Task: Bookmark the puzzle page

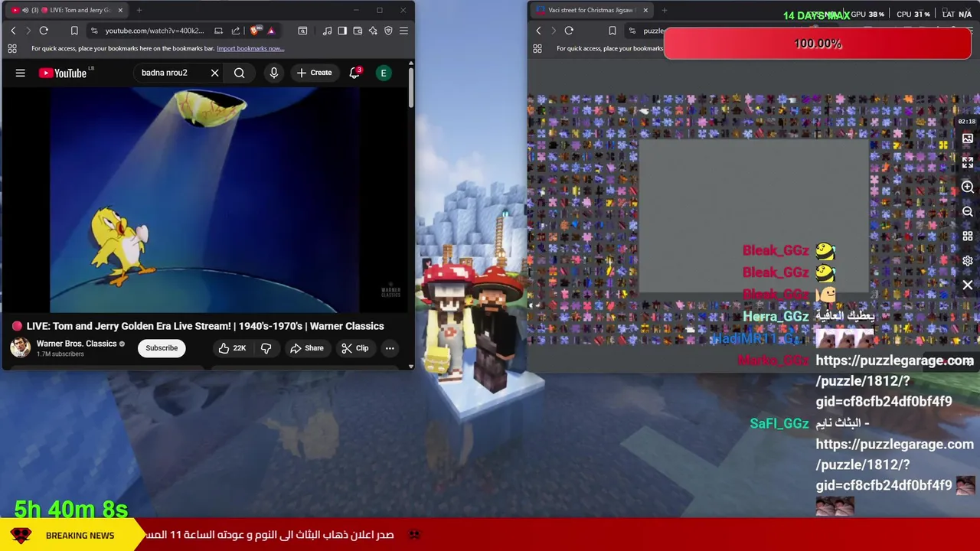Action: [612, 31]
